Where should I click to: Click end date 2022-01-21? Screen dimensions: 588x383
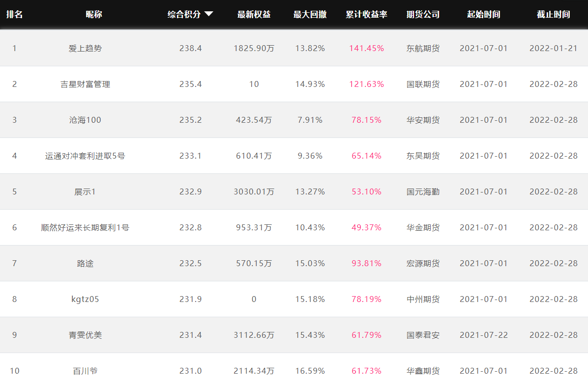553,48
